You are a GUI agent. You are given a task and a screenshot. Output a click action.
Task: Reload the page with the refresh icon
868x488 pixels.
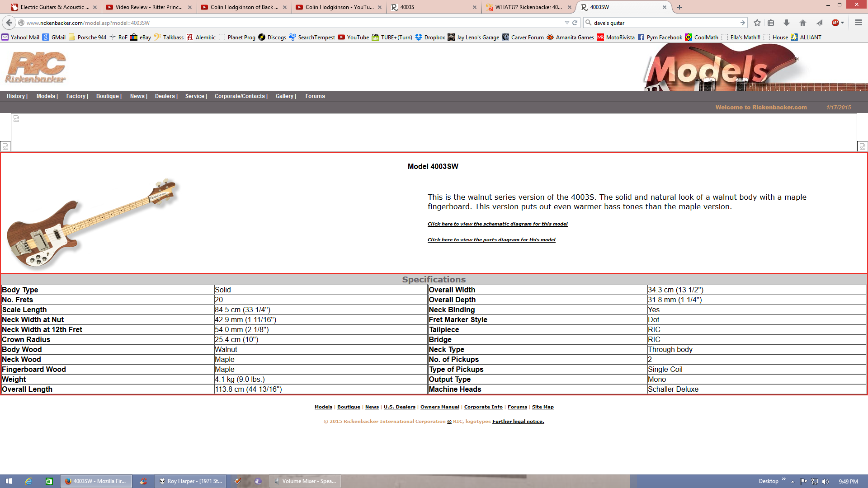(x=575, y=23)
